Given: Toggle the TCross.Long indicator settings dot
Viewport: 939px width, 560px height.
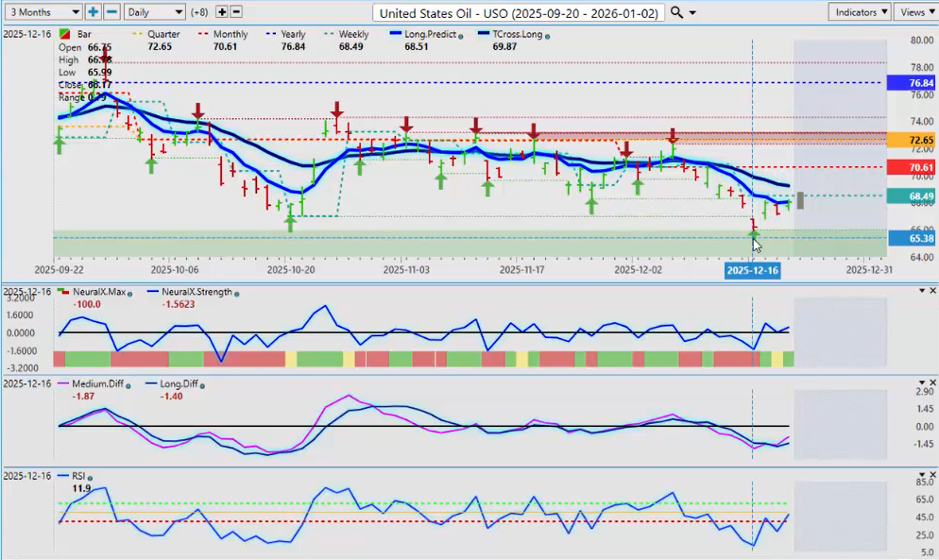Looking at the screenshot, I should click(549, 34).
